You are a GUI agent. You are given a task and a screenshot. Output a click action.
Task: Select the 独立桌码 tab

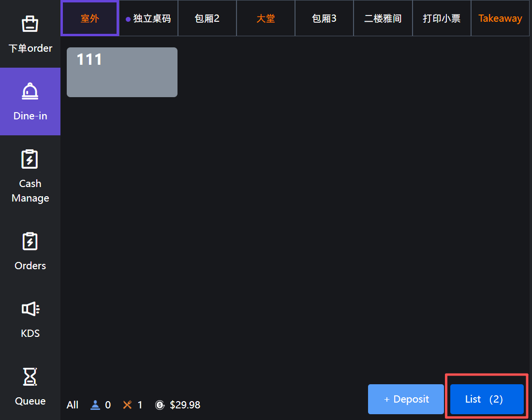tap(148, 19)
